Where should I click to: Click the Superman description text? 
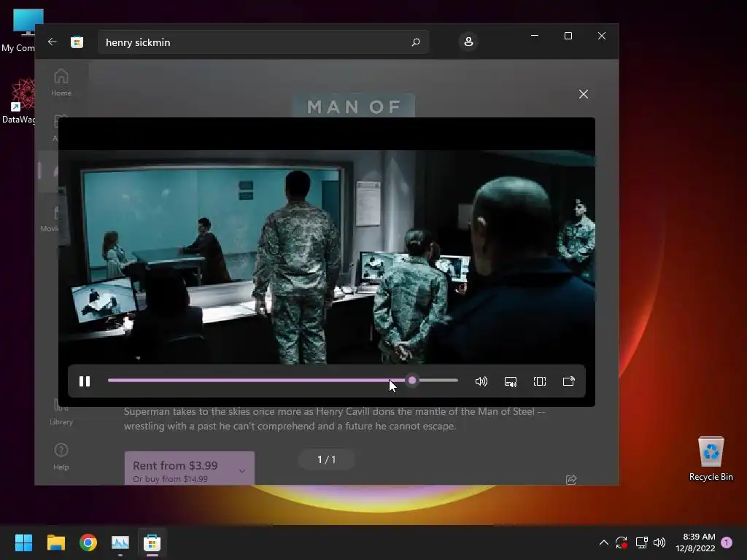tap(334, 419)
